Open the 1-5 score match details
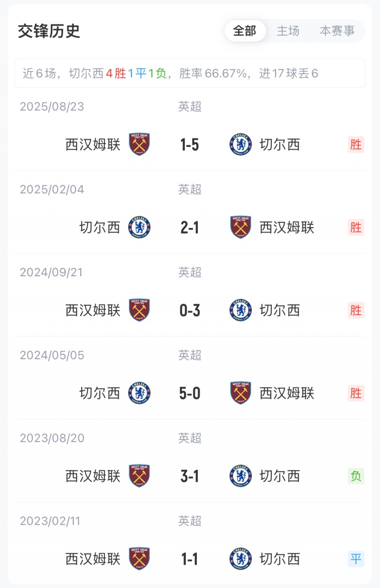The width and height of the screenshot is (380, 588). pyautogui.click(x=189, y=144)
